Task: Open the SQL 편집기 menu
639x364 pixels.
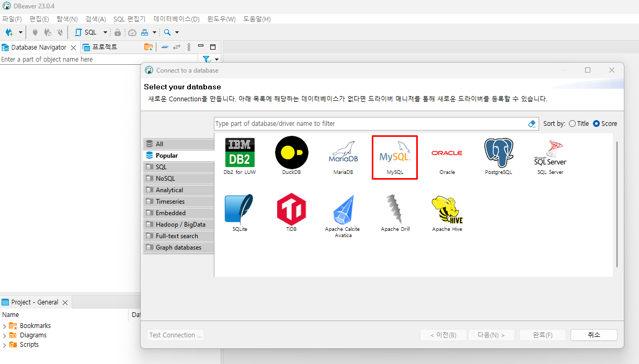Action: coord(130,19)
